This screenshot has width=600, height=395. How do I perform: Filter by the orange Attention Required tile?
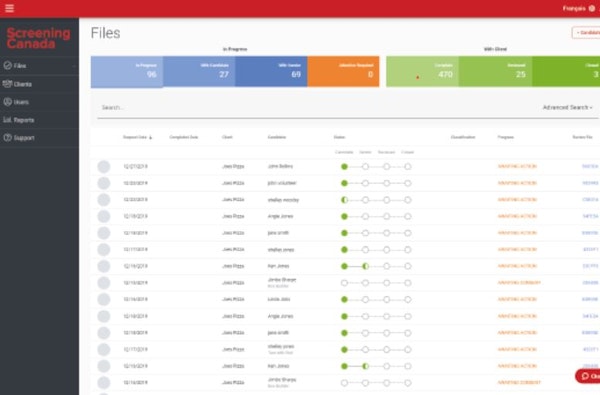(x=343, y=72)
